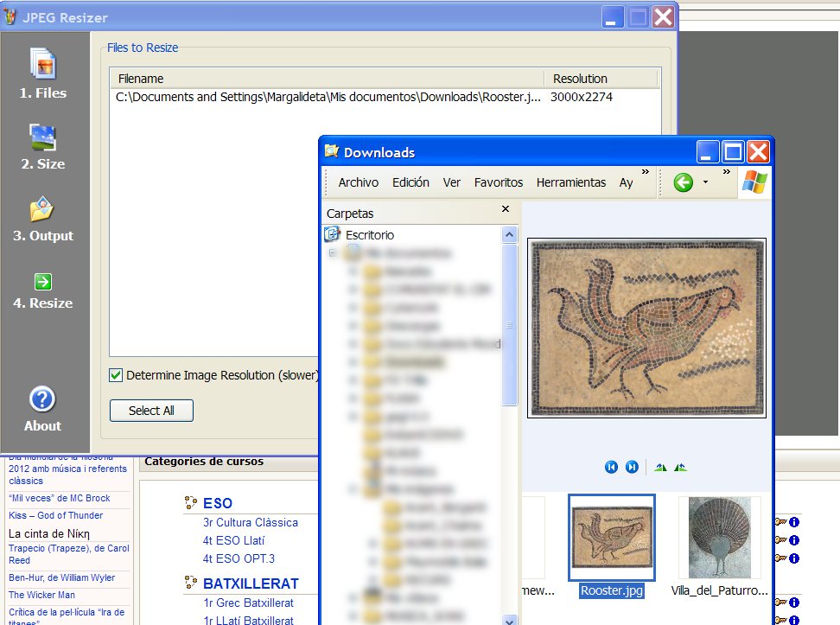Start the 4. Resize step icon
Image resolution: width=840 pixels, height=625 pixels.
tap(43, 282)
